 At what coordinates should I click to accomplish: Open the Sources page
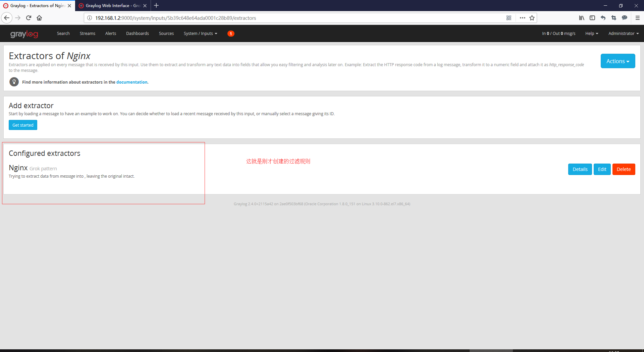166,34
